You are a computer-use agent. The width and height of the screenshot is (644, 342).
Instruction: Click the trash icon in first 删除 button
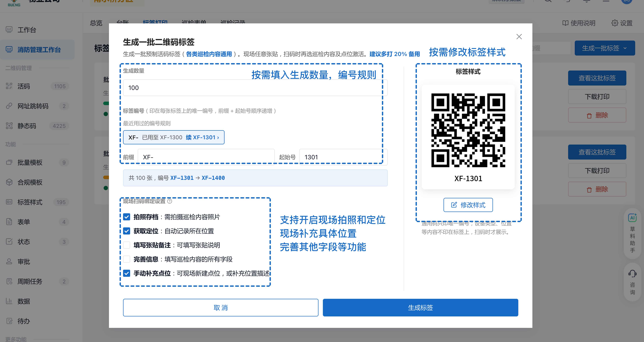[589, 116]
